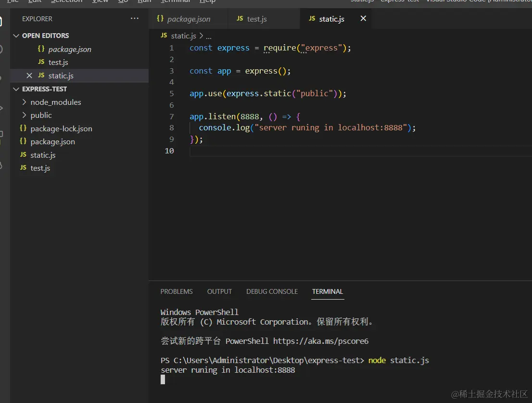Close static.js from Open Editors list X icon
The height and width of the screenshot is (403, 532).
(29, 76)
